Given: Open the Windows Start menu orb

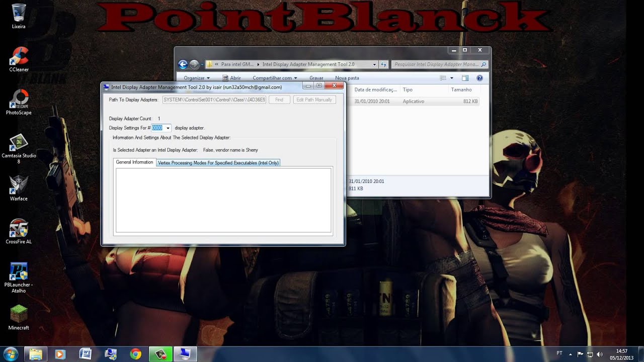Looking at the screenshot, I should tap(10, 353).
